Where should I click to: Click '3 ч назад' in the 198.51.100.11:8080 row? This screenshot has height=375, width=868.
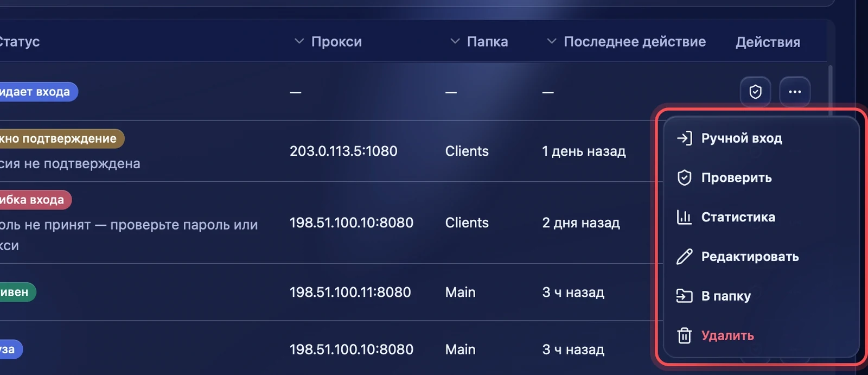[573, 292]
